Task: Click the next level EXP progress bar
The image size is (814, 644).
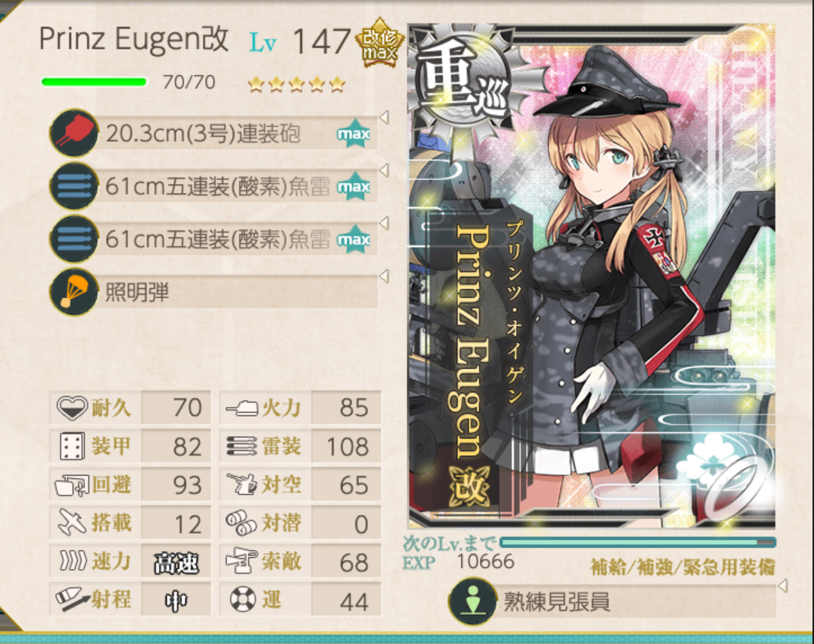Action: [x=638, y=542]
